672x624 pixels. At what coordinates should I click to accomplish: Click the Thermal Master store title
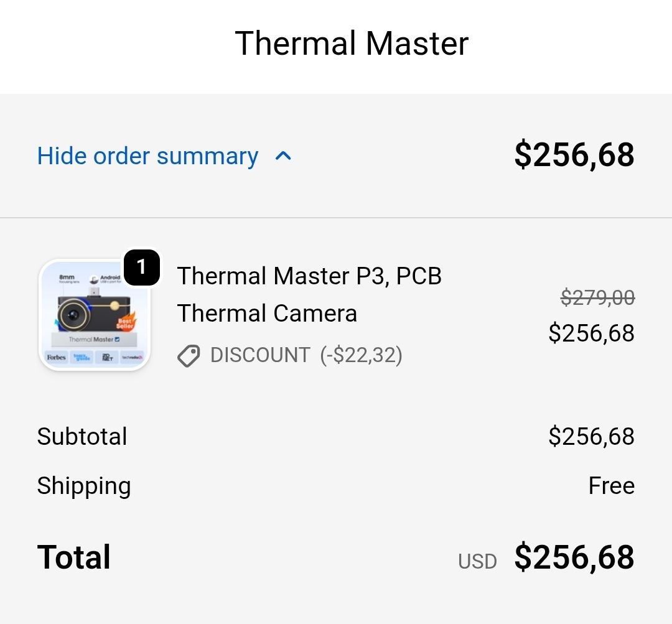click(x=352, y=44)
